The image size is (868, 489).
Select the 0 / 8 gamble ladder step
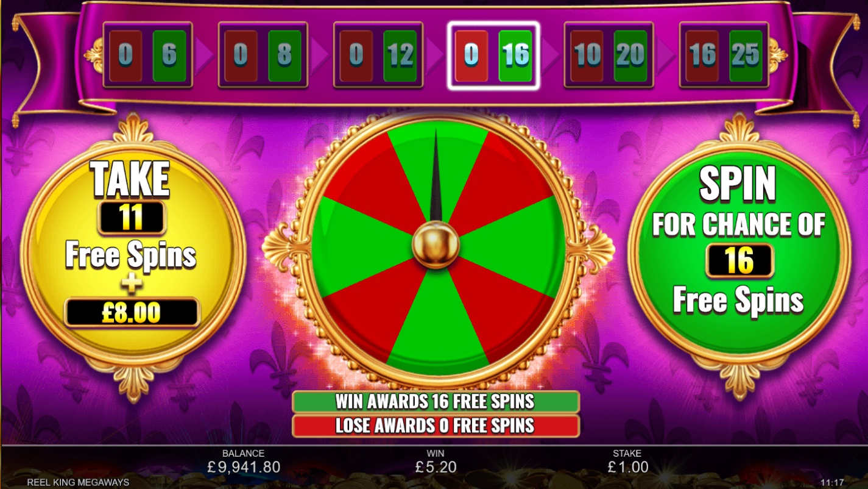[263, 55]
